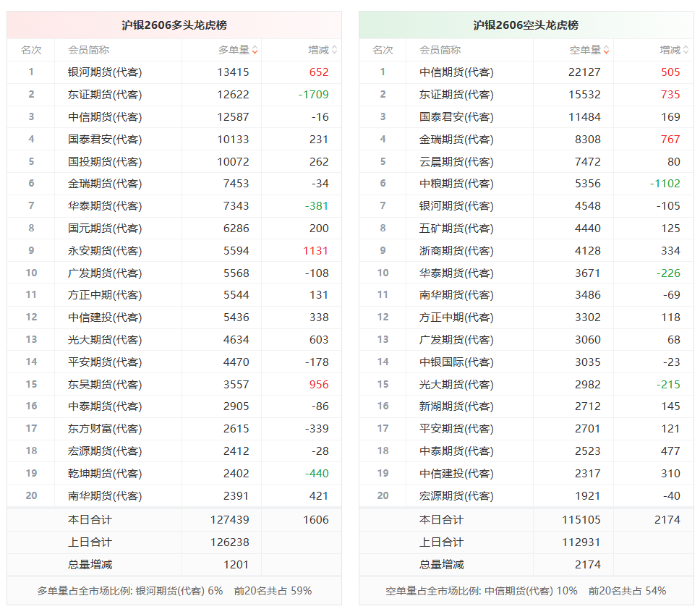The image size is (700, 614).
Task: Sort short table by 空单量 arrows
Action: pos(606,50)
